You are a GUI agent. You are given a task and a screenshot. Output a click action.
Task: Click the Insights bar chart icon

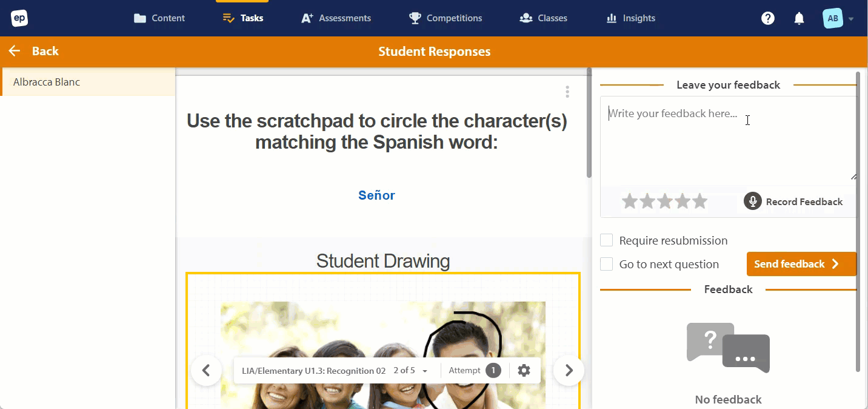tap(612, 18)
